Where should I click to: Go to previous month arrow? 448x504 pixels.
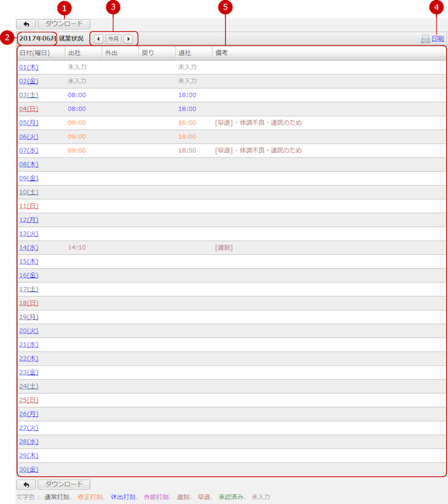pyautogui.click(x=98, y=39)
